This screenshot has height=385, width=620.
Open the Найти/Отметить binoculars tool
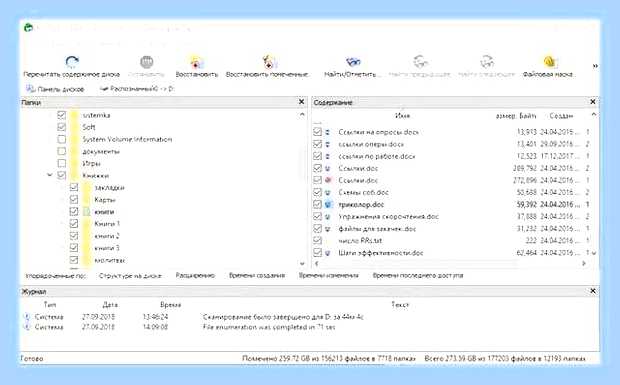click(x=353, y=62)
